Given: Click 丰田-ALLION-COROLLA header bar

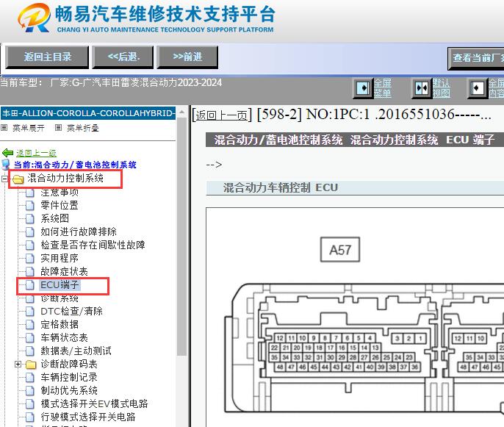Looking at the screenshot, I should pos(88,113).
